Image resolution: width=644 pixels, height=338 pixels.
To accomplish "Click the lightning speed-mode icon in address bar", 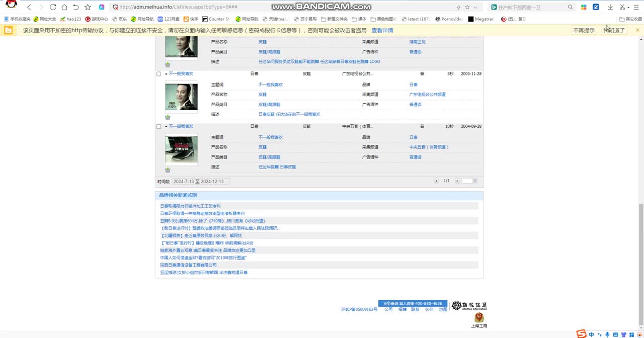I will pos(458,7).
